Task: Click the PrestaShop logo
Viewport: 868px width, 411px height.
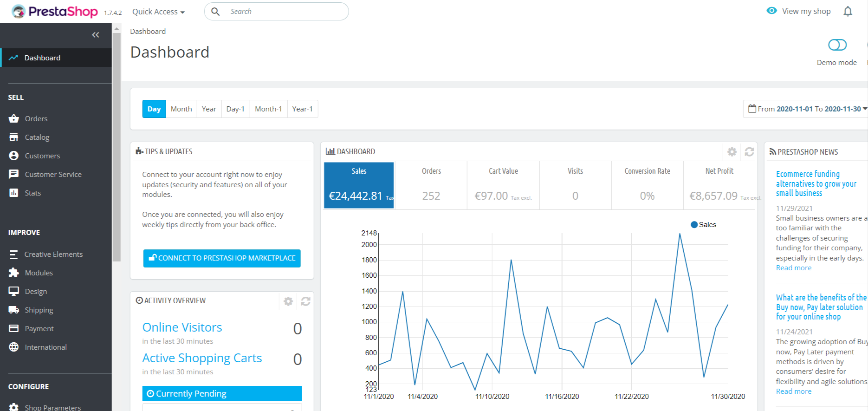Action: (55, 11)
